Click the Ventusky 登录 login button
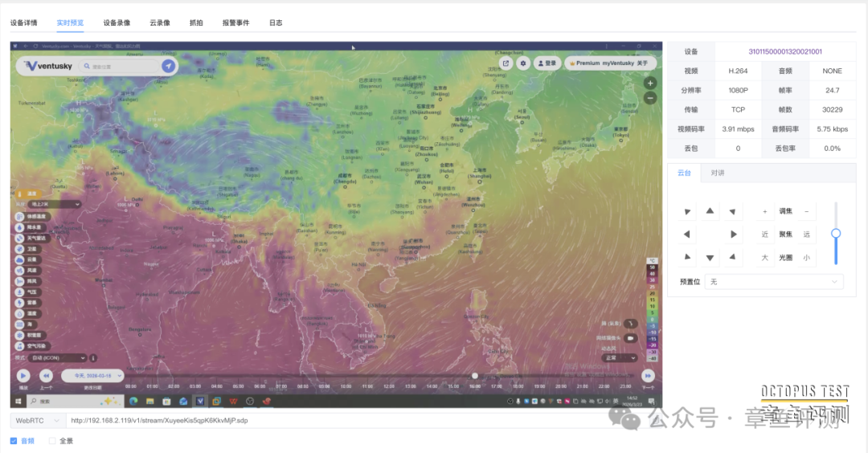This screenshot has width=868, height=453. [x=547, y=63]
